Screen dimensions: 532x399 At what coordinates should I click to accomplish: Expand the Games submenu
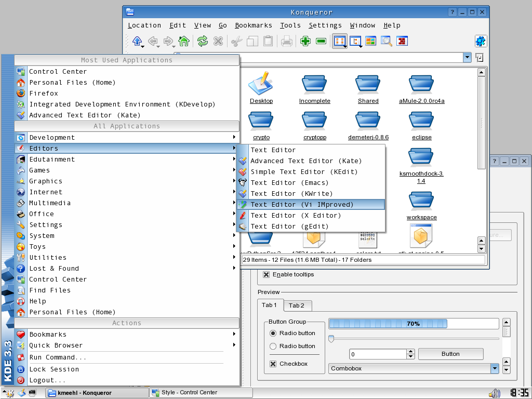[127, 170]
